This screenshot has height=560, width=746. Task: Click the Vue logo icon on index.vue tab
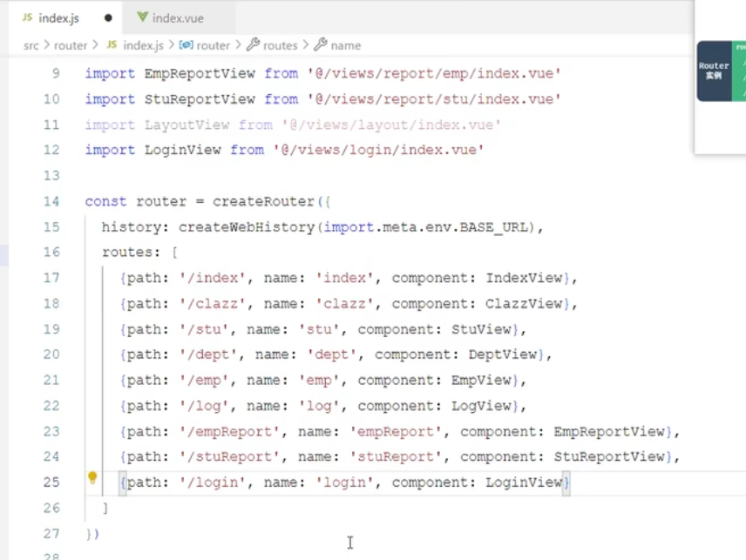[142, 17]
